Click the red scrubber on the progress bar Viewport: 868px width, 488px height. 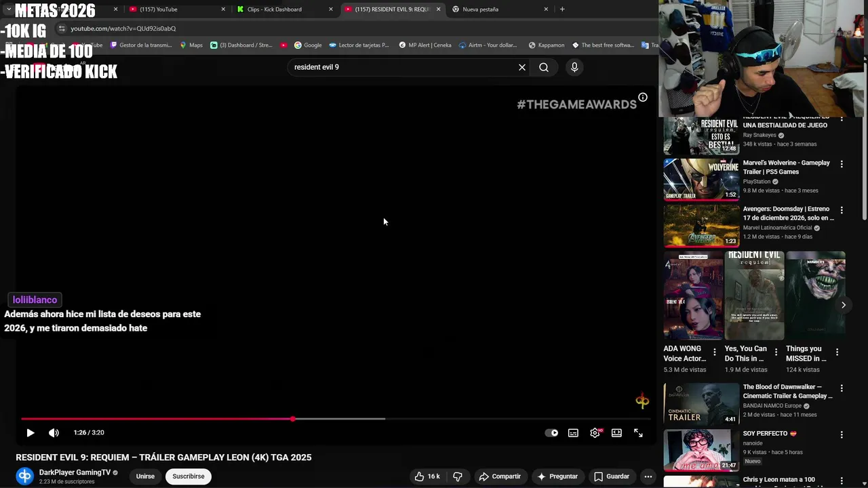point(292,419)
